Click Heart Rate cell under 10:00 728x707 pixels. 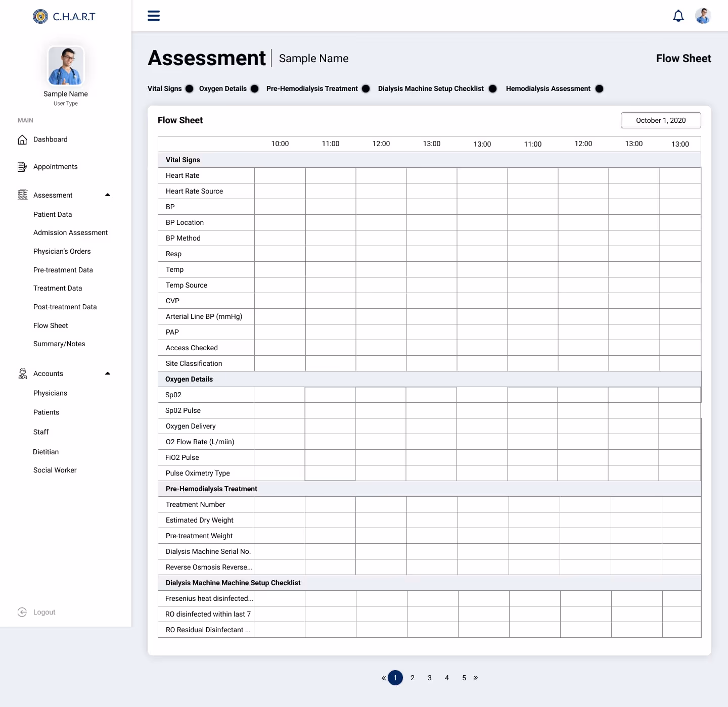coord(280,175)
